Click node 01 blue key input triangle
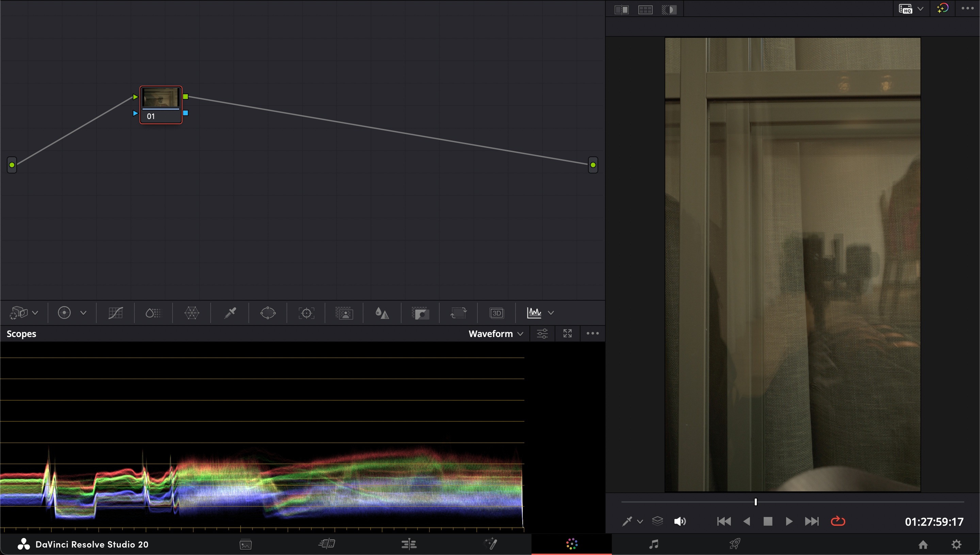This screenshot has height=555, width=980. (x=135, y=113)
